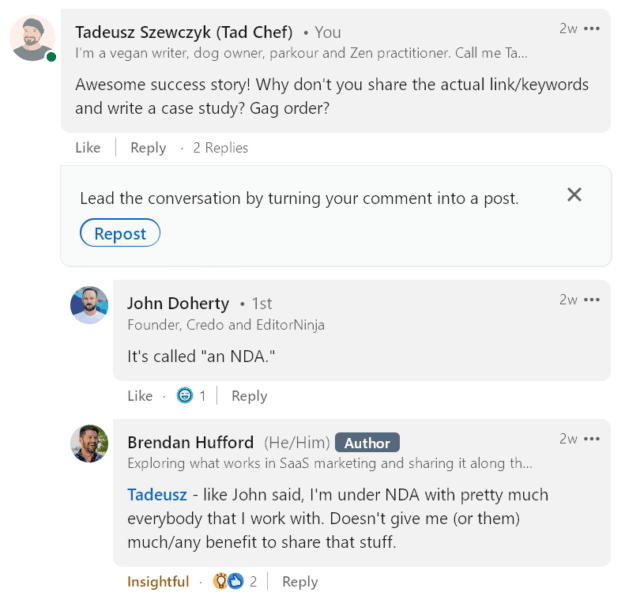Dismiss the repost suggestion banner
Image resolution: width=625 pixels, height=600 pixels.
tap(574, 195)
